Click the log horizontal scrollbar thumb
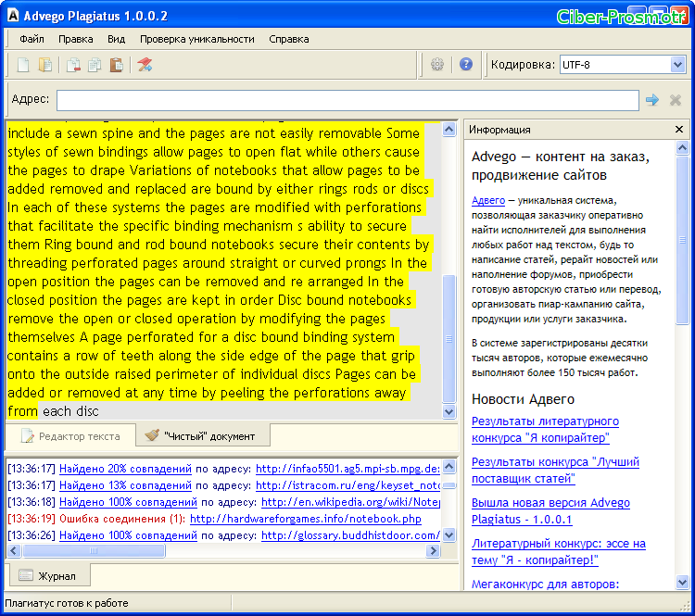Screen dimensions: 695x616 (94, 551)
